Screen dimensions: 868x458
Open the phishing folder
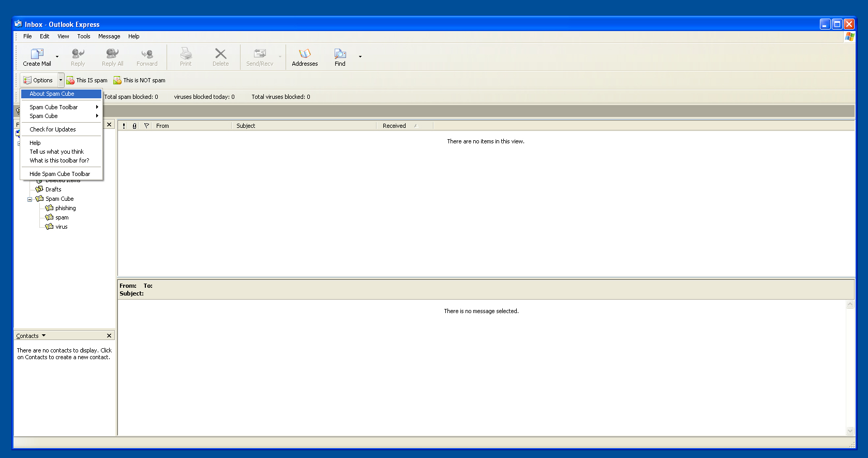tap(65, 208)
